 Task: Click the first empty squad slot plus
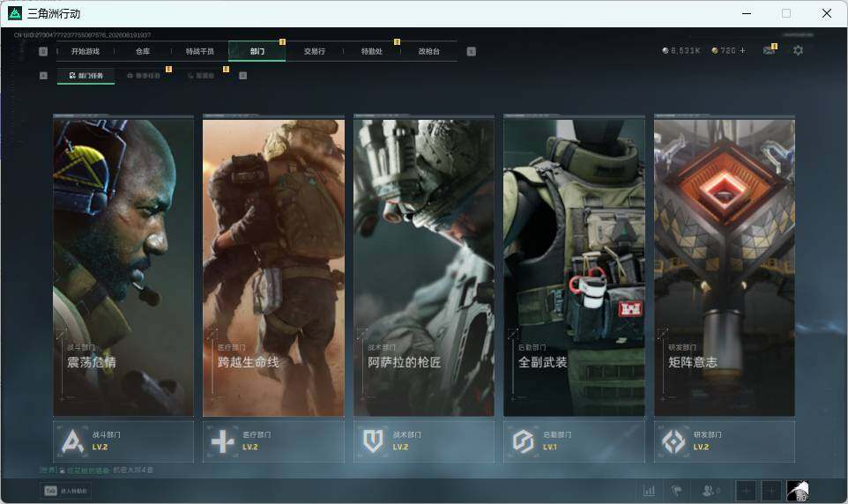(x=745, y=491)
